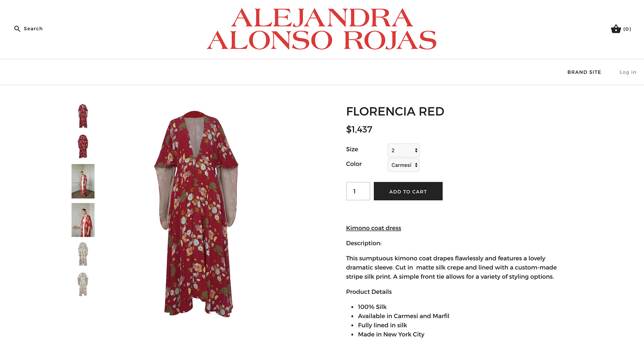Image resolution: width=644 pixels, height=341 pixels.
Task: Click the search magnifier icon
Action: [x=17, y=29]
